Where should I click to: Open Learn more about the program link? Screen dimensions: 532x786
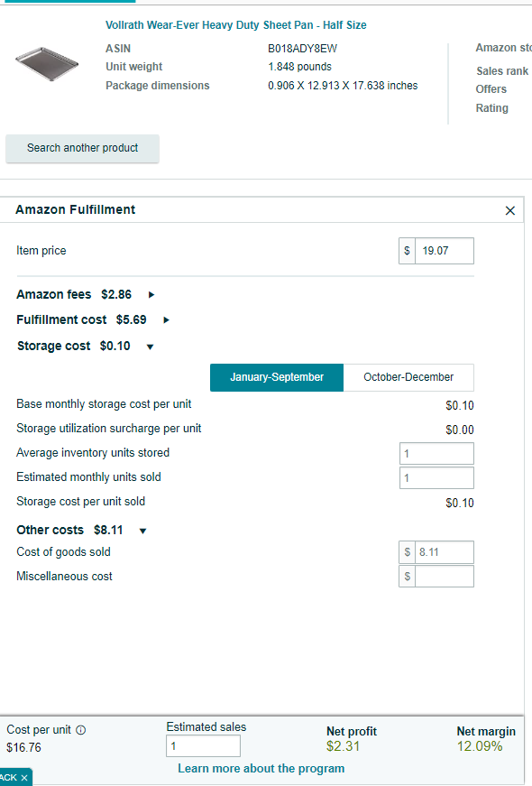(x=261, y=769)
